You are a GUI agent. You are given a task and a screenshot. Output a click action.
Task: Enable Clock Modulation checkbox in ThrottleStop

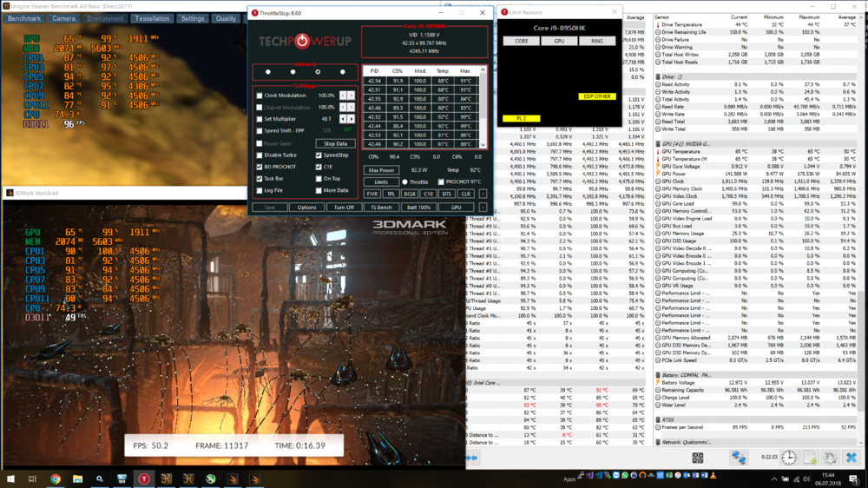[259, 96]
